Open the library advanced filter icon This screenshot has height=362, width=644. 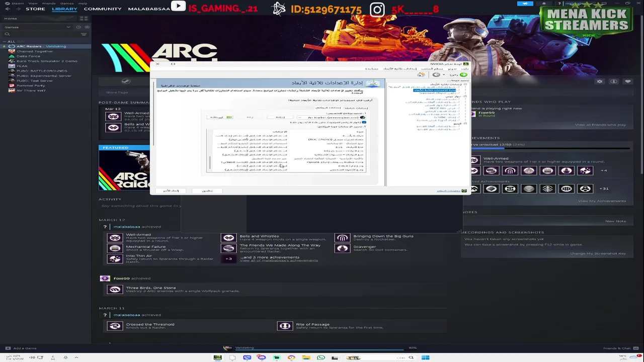tap(84, 34)
